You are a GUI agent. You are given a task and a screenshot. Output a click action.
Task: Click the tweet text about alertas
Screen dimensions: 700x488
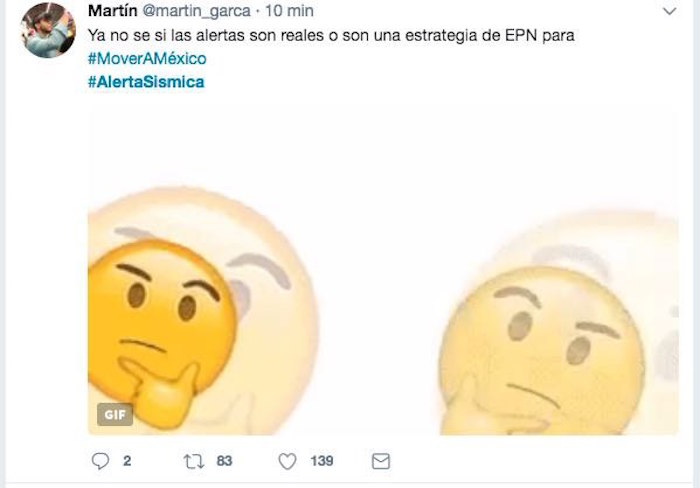point(331,35)
